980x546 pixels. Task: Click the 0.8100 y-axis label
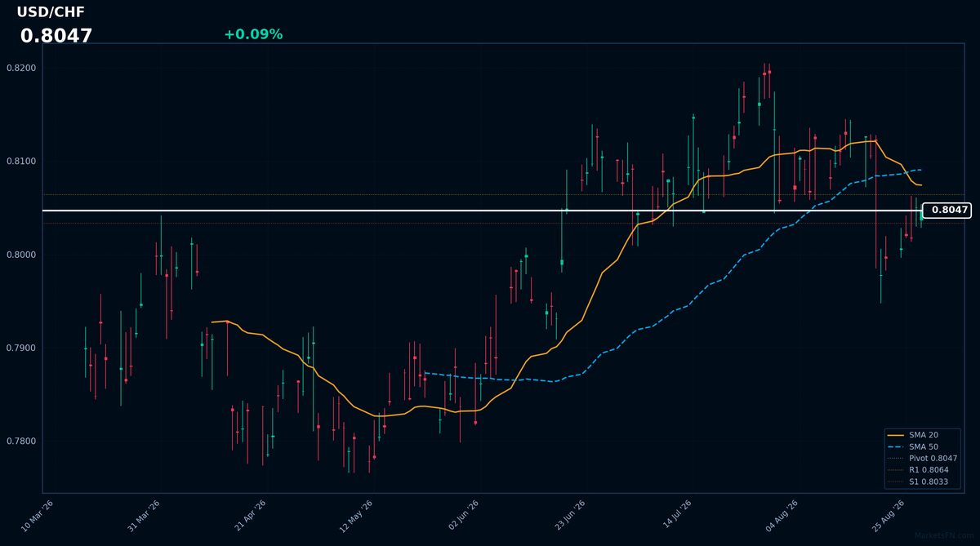(21, 162)
